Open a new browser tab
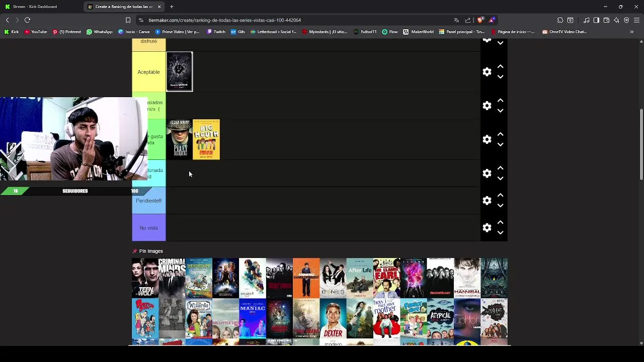 coord(172,7)
